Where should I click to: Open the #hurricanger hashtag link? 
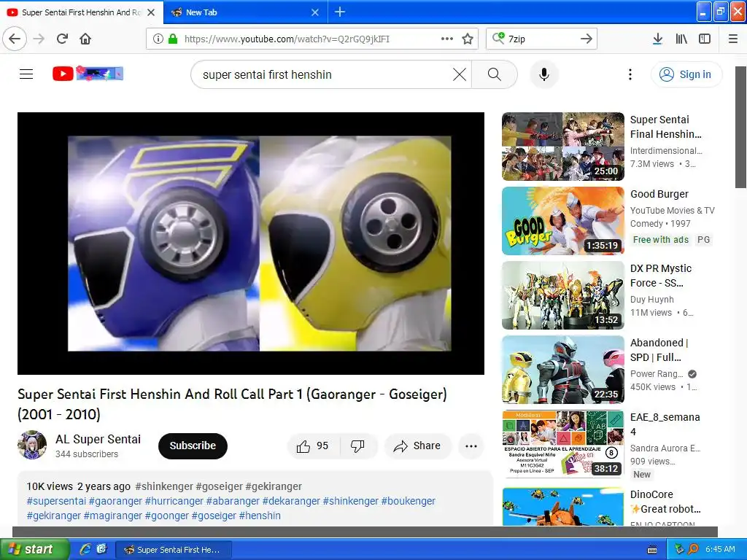click(174, 501)
